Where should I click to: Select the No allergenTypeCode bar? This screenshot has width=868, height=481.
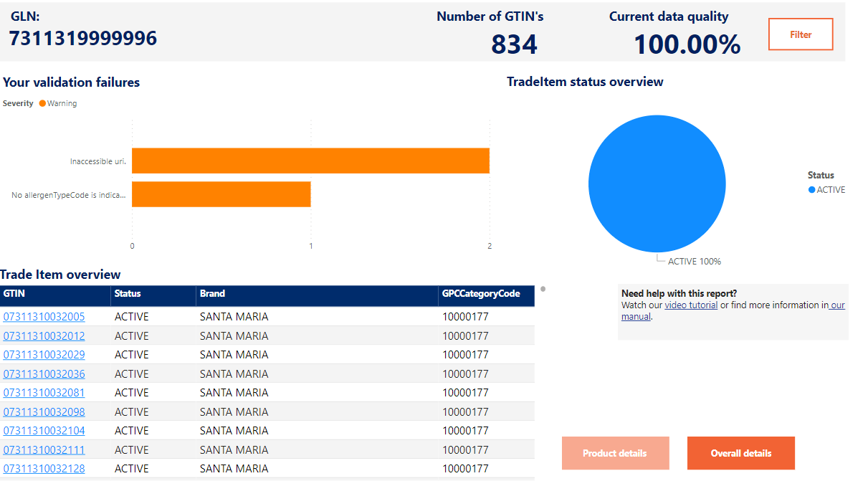(x=221, y=194)
